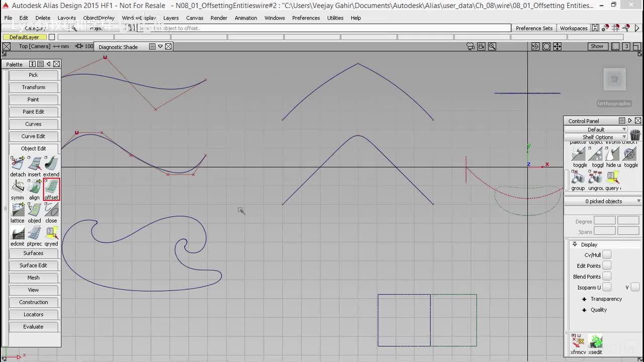
Task: Select the lattice tool icon
Action: [18, 210]
